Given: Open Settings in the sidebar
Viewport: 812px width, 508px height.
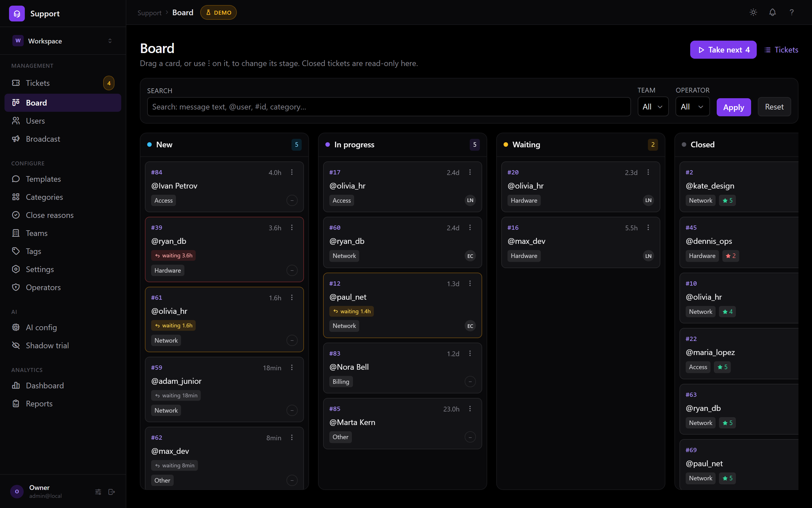Looking at the screenshot, I should [x=63, y=270].
